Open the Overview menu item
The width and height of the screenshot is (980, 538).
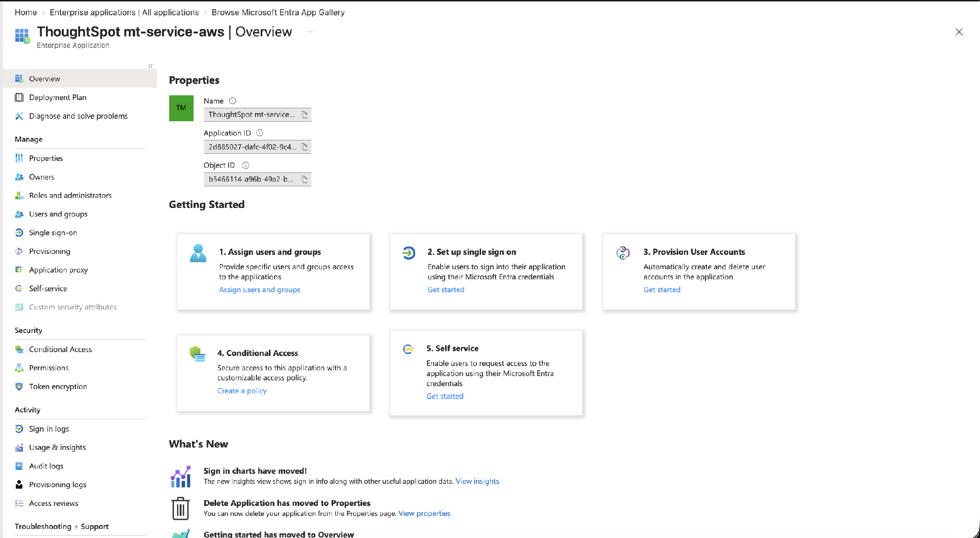click(80, 79)
